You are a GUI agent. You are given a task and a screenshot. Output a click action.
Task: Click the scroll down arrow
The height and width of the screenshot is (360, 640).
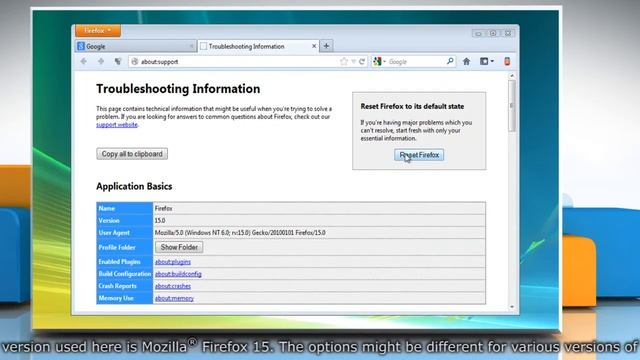(512, 307)
